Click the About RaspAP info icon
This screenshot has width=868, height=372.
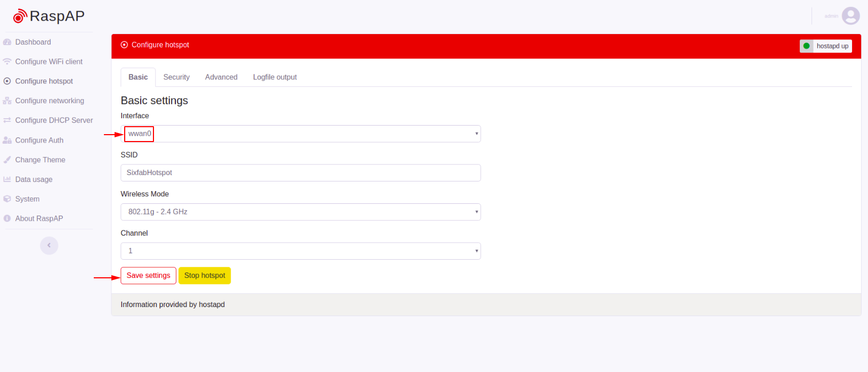[7, 219]
